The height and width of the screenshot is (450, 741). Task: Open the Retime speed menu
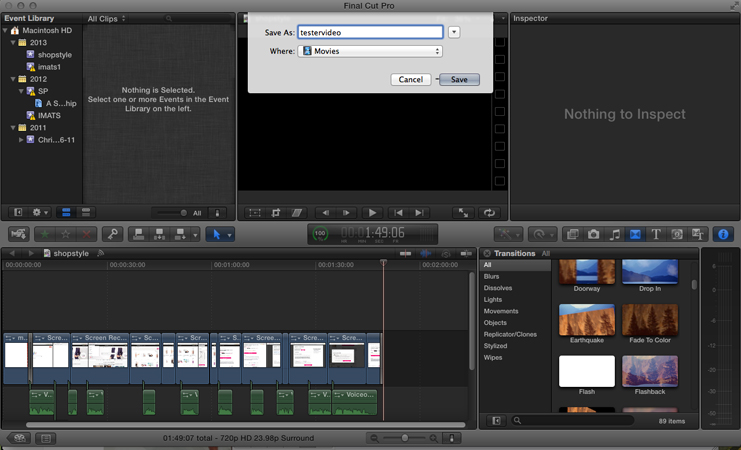coord(542,234)
